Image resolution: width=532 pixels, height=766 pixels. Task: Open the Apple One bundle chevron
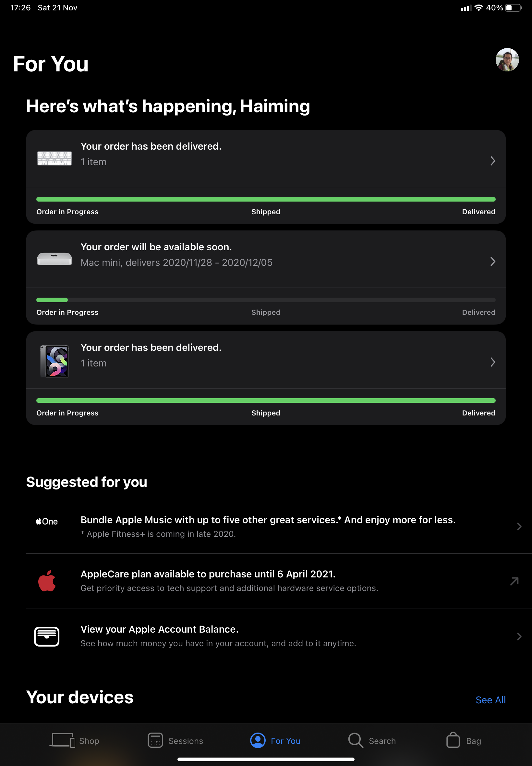(519, 526)
